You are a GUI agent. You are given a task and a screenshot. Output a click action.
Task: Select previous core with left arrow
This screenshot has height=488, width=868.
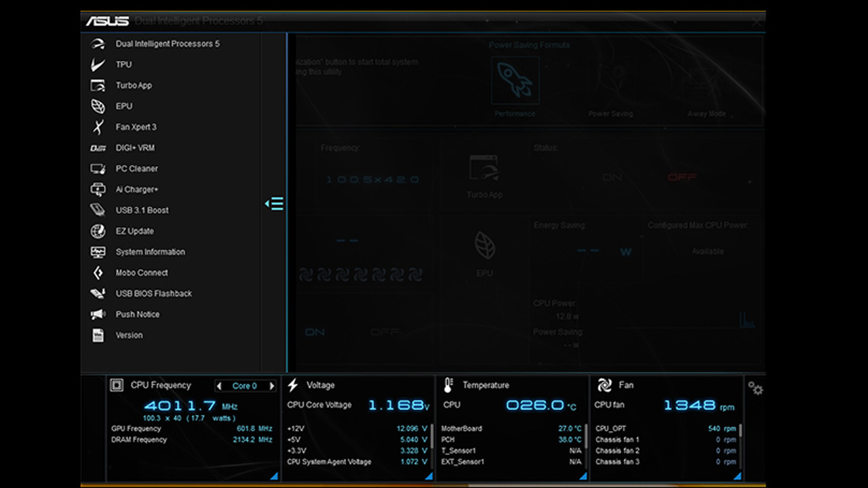pos(219,386)
